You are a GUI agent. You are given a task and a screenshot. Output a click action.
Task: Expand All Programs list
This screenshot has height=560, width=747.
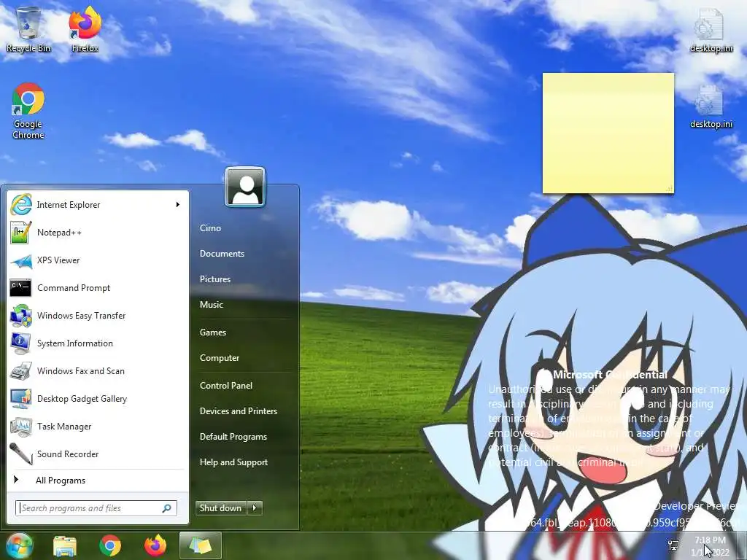(97, 480)
